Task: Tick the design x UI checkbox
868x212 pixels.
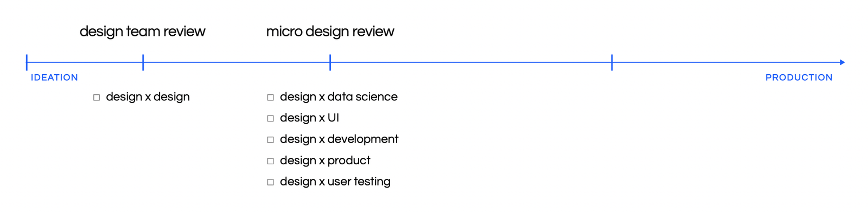Action: (270, 119)
